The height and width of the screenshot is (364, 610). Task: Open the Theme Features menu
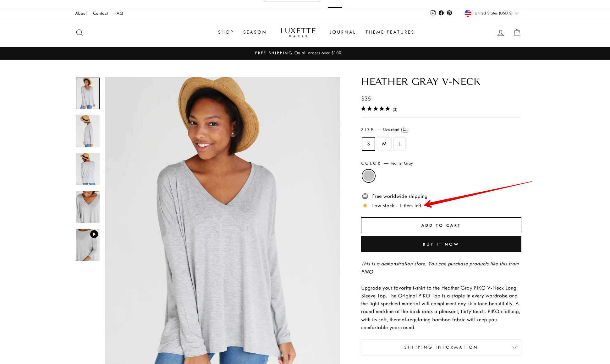[x=390, y=32]
